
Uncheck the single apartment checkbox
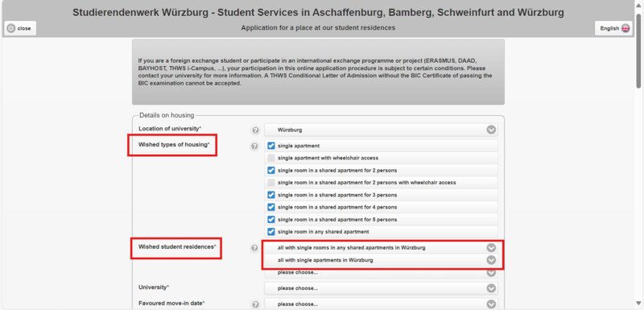tap(271, 146)
